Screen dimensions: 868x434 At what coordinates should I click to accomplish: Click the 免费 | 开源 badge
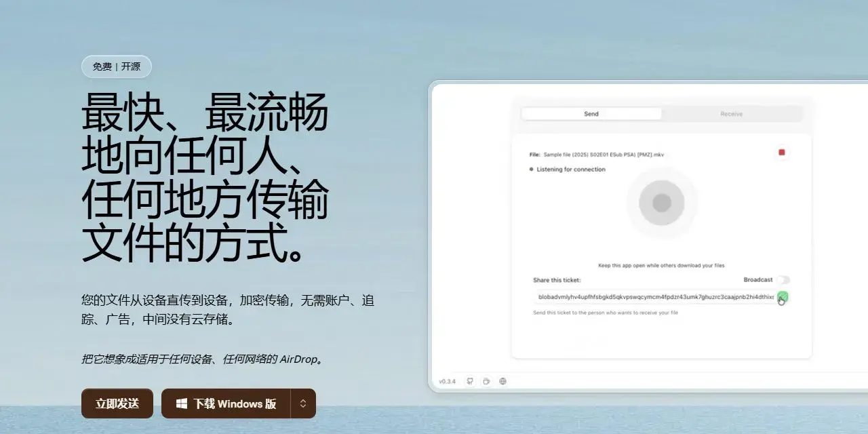[x=117, y=66]
